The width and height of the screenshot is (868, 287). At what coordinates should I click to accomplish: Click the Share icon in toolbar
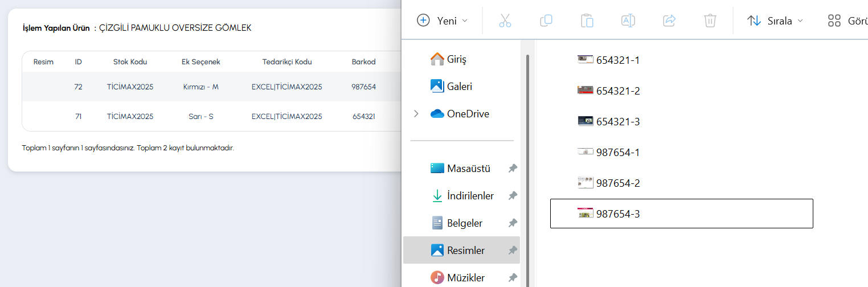tap(669, 20)
